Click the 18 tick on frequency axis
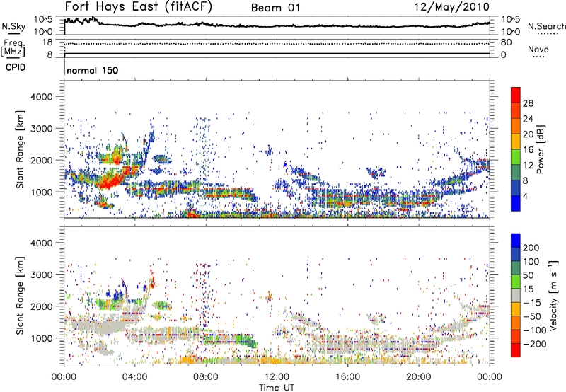566x392 pixels. tap(47, 42)
